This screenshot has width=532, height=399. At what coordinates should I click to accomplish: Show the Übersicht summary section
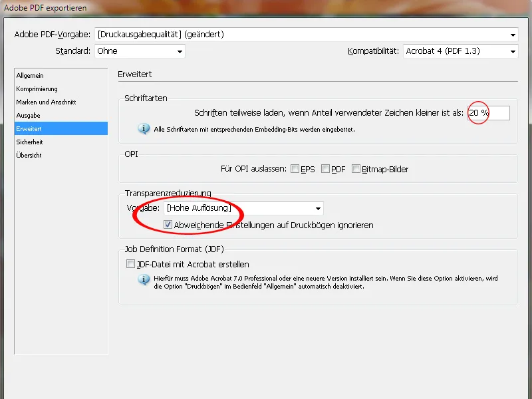coord(30,155)
